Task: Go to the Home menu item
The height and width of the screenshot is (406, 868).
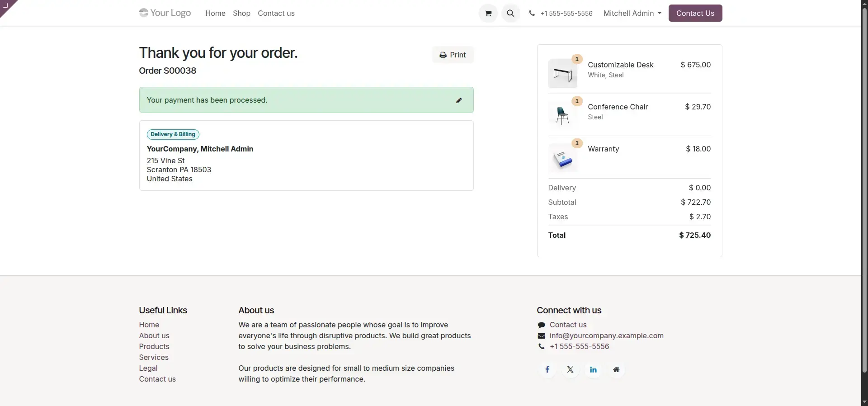Action: [215, 13]
